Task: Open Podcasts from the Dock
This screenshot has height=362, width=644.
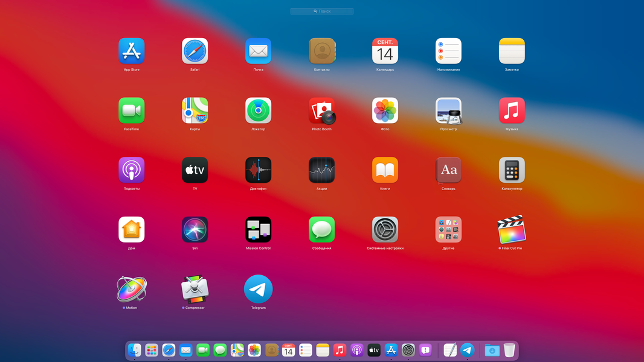Action: pos(357,350)
